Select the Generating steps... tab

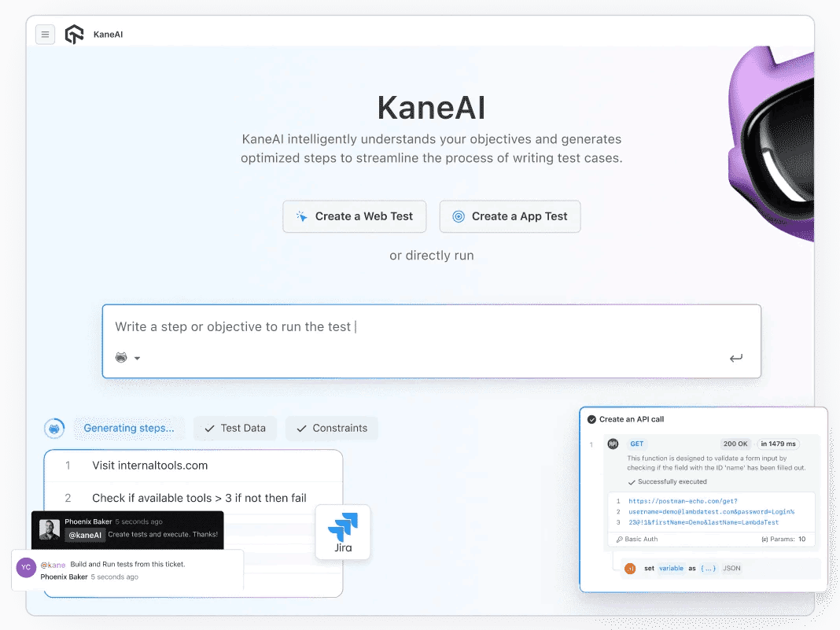pos(129,428)
